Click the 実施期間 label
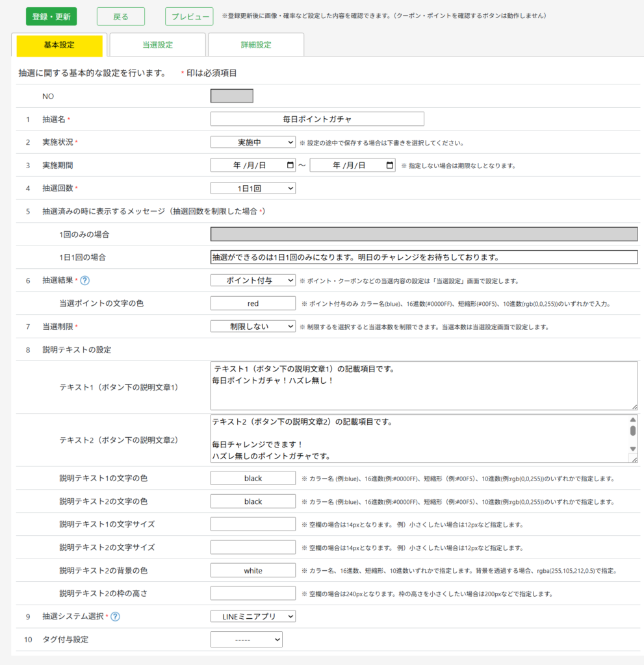Image resolution: width=644 pixels, height=665 pixels. 58,165
